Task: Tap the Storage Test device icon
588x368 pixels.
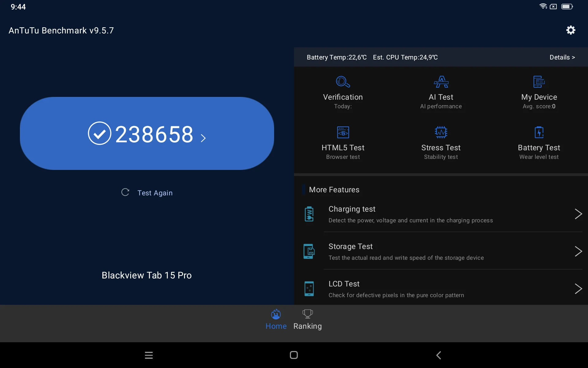Action: [x=309, y=251]
